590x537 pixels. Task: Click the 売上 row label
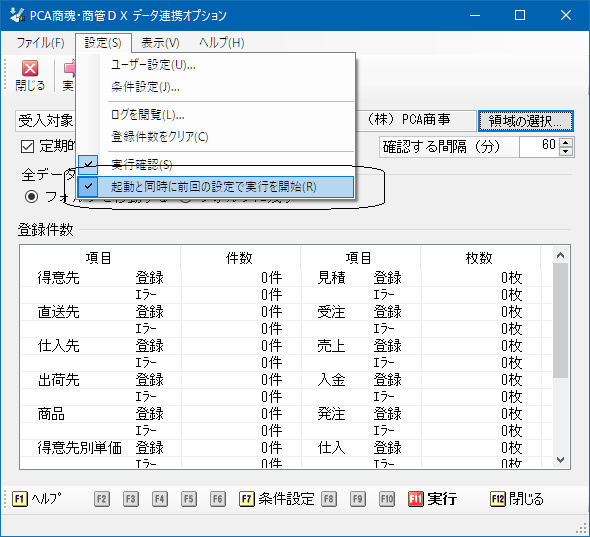pyautogui.click(x=331, y=345)
